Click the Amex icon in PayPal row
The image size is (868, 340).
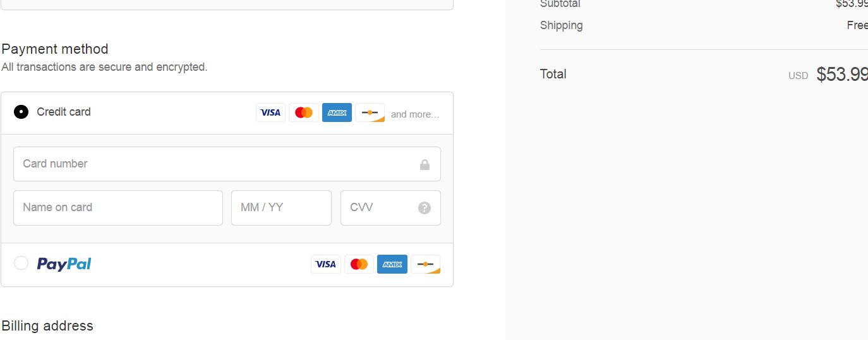click(392, 264)
